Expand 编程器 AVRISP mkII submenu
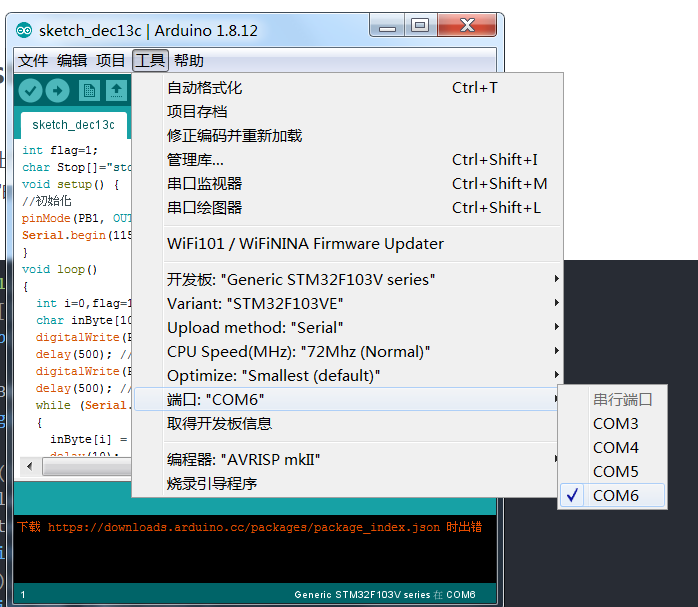 tap(347, 459)
